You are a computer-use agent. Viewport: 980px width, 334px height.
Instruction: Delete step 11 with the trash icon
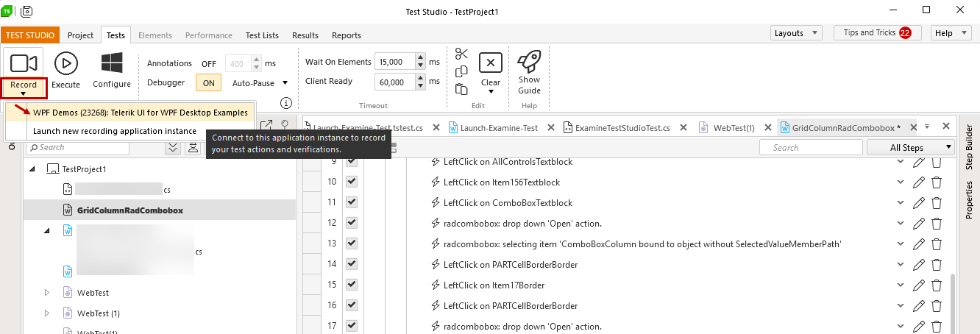(937, 203)
